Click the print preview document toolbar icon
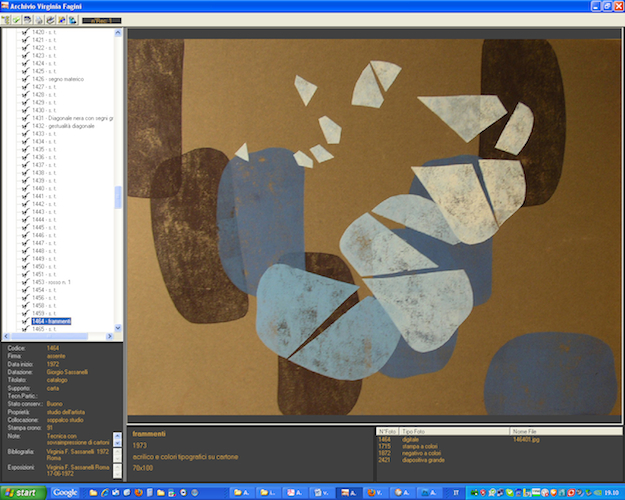 (x=39, y=20)
